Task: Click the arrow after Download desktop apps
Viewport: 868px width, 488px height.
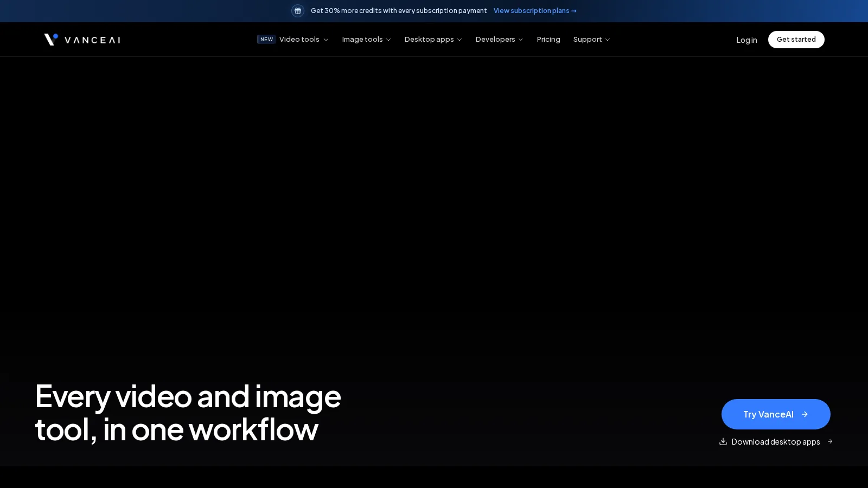Action: [x=829, y=441]
